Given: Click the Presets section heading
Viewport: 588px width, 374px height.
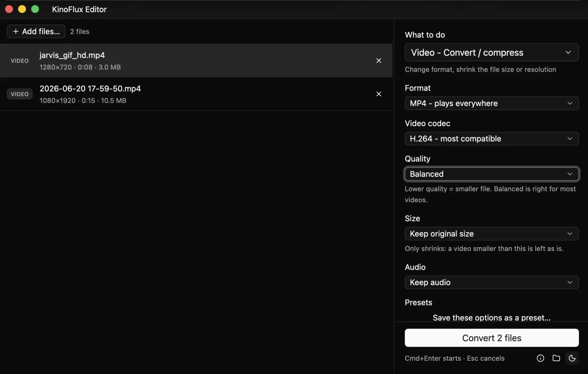Looking at the screenshot, I should click(419, 303).
